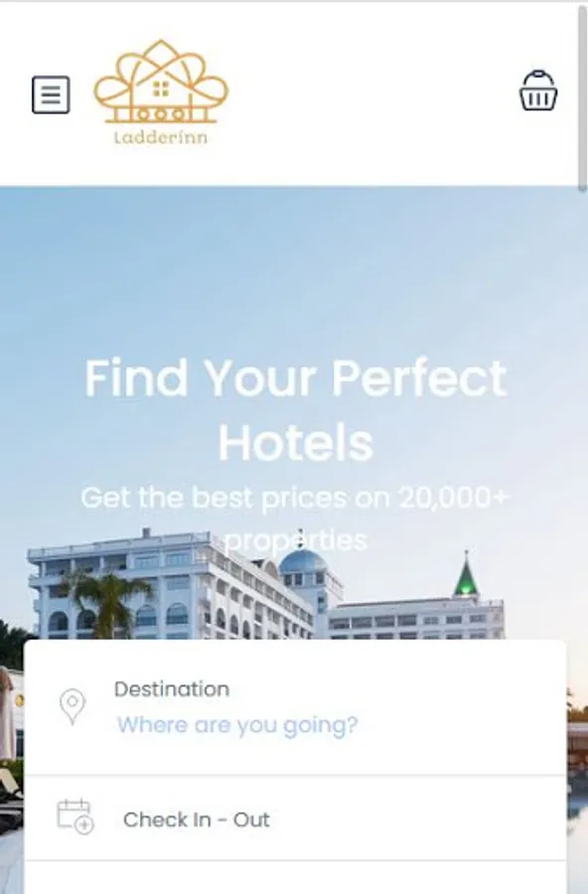The height and width of the screenshot is (894, 588).
Task: Click the palm tree in hero image
Action: point(105,603)
